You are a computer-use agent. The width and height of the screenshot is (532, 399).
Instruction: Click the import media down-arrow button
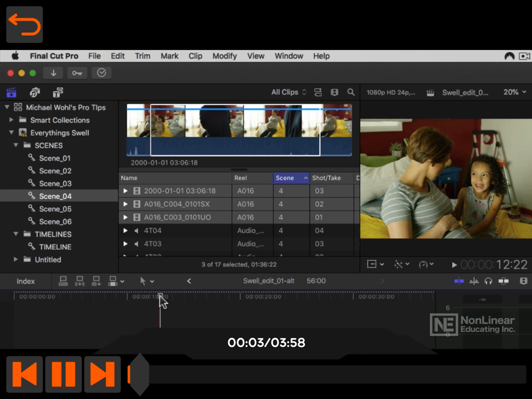point(54,73)
